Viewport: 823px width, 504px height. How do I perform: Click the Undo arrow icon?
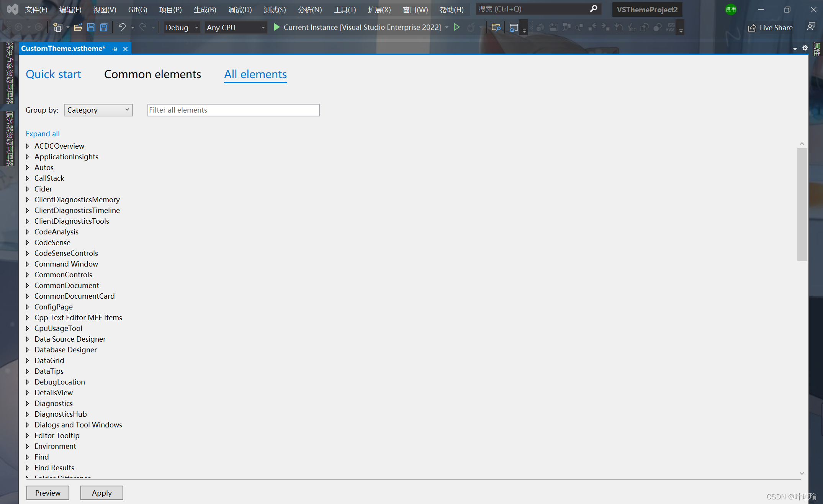(x=122, y=27)
